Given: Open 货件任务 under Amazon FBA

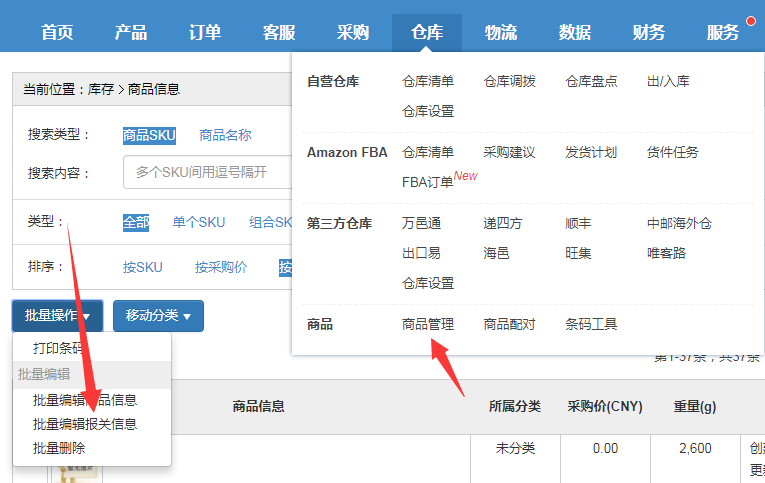Looking at the screenshot, I should [x=672, y=152].
